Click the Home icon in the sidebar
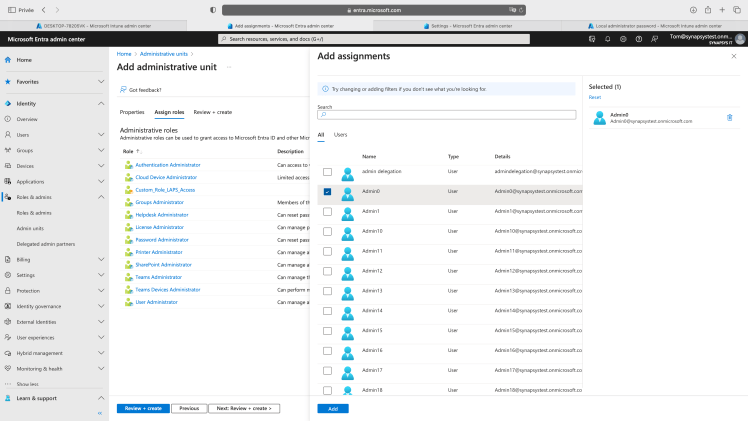748x421 pixels. tap(8, 60)
